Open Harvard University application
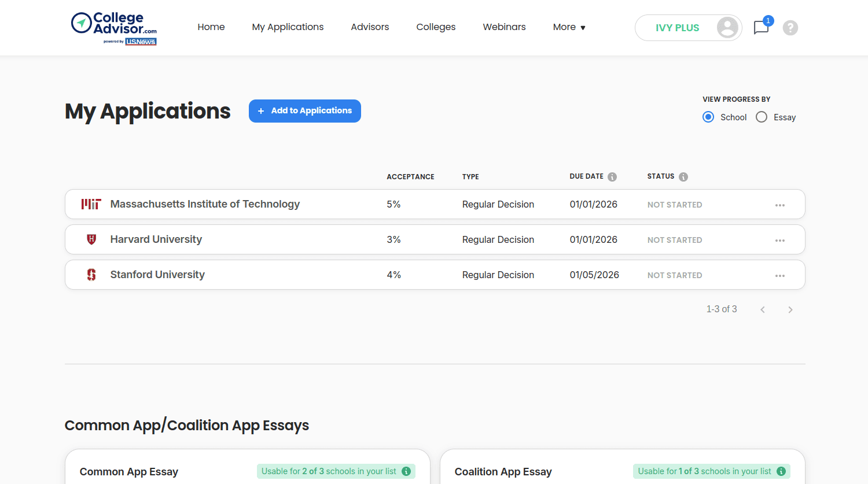868x484 pixels. pos(156,239)
